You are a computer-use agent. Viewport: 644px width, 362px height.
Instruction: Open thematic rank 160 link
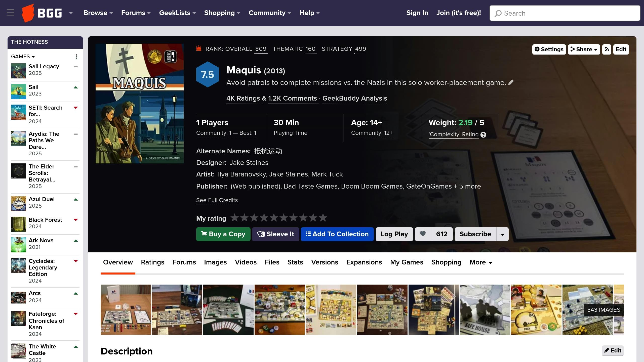click(x=310, y=49)
